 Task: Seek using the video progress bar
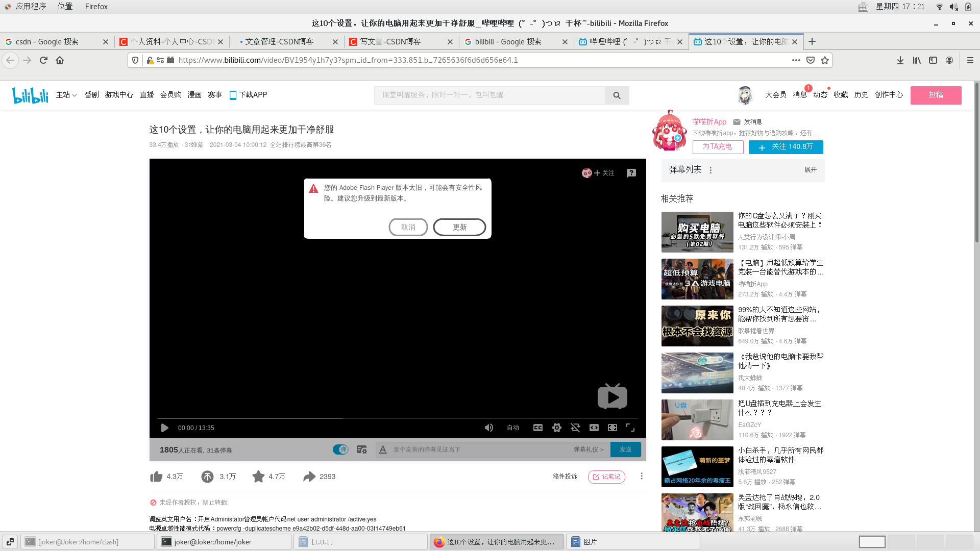(x=398, y=418)
